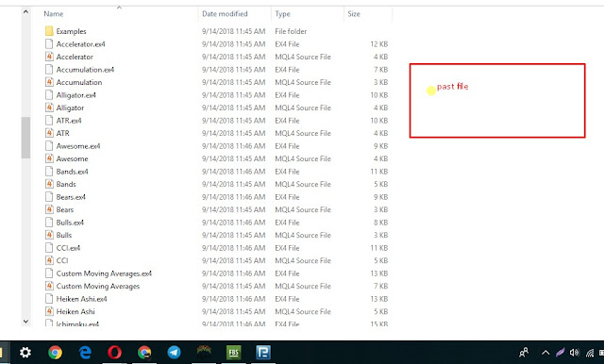
Task: Click the Bands MQL4 source file icon
Action: coord(49,184)
